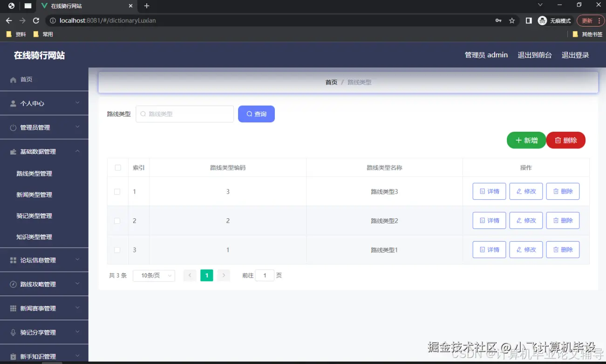606x364 pixels.
Task: Check the box for row 路线类型1
Action: (117, 250)
